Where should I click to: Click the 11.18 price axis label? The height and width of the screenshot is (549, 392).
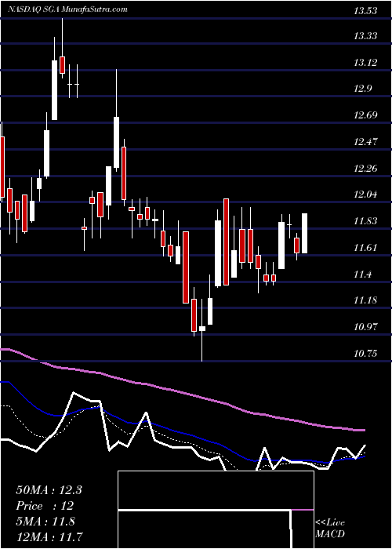365,300
